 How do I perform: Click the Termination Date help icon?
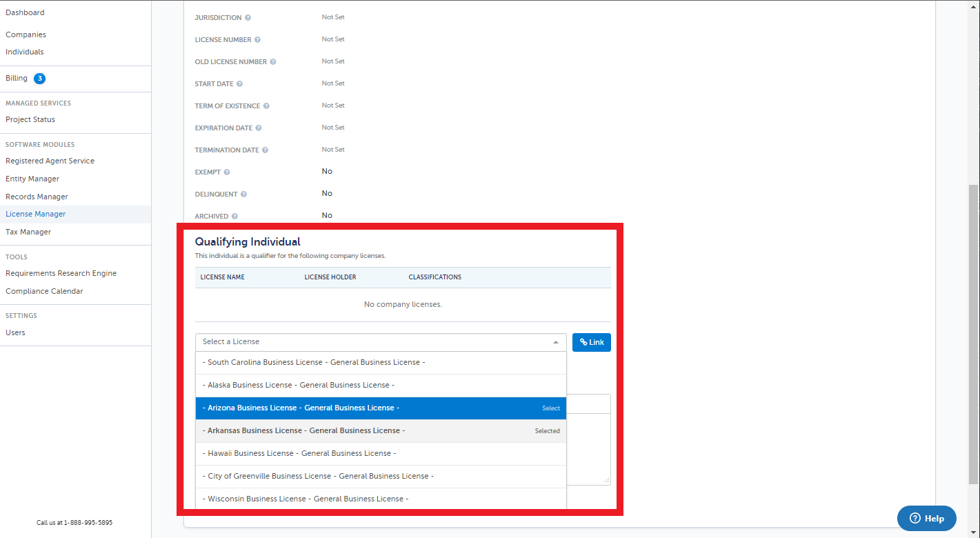(265, 150)
